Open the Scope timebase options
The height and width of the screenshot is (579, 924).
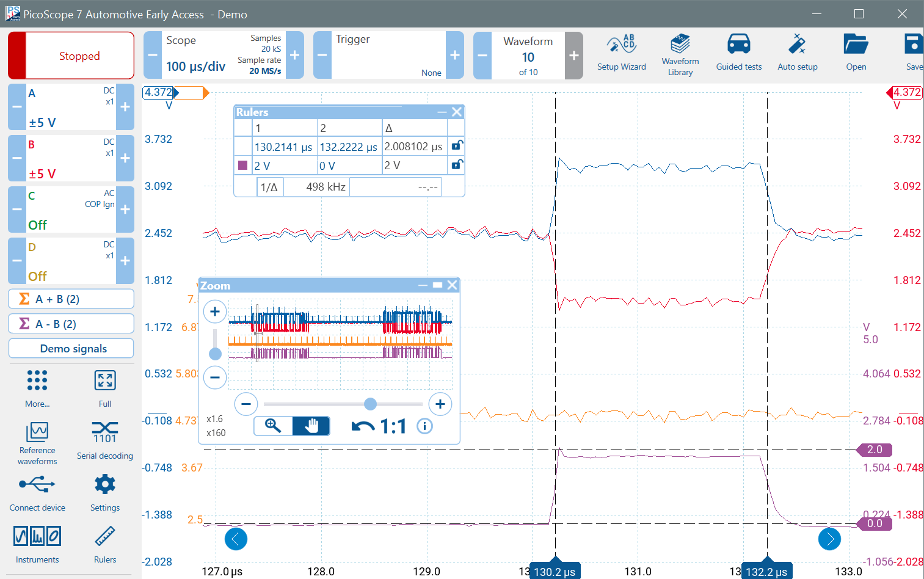coord(224,55)
